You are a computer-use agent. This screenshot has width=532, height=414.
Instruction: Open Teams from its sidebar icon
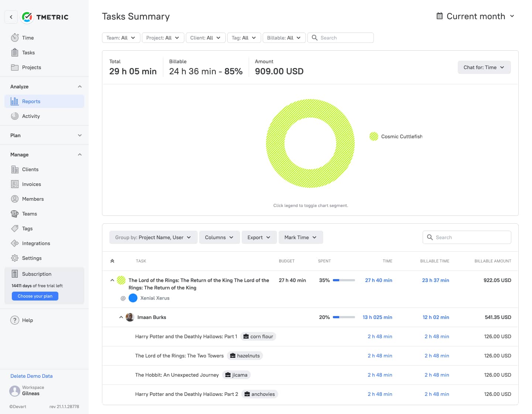tap(15, 214)
